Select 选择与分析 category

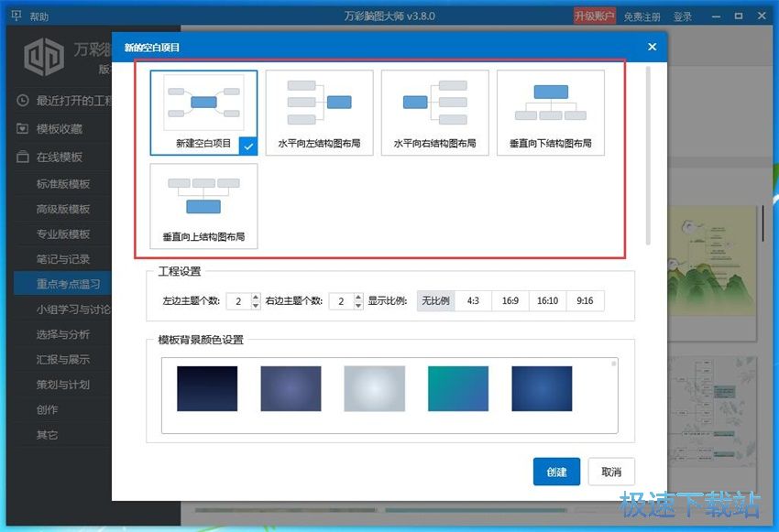63,334
